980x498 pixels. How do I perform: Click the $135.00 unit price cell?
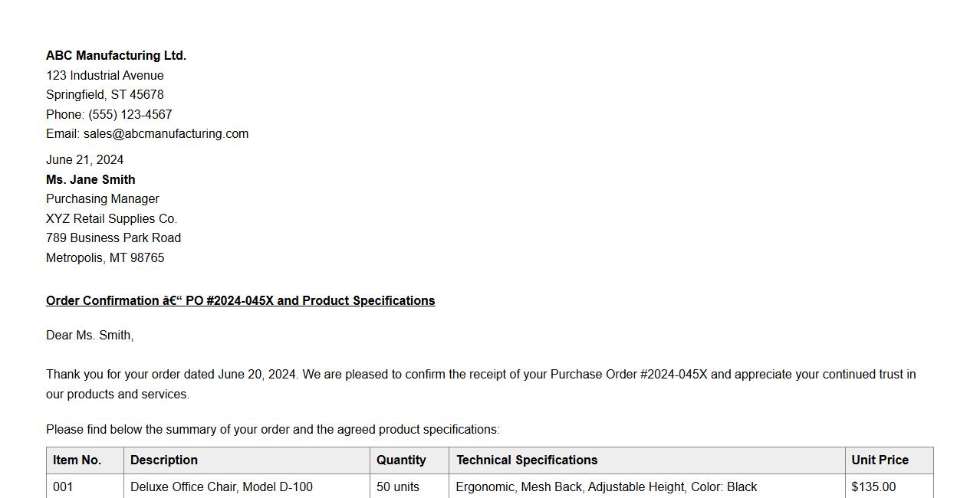point(873,487)
